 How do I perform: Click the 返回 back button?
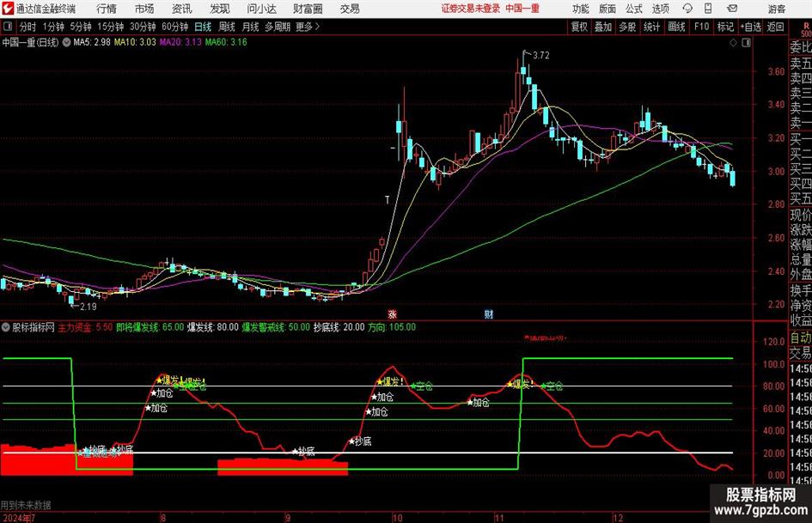click(775, 27)
